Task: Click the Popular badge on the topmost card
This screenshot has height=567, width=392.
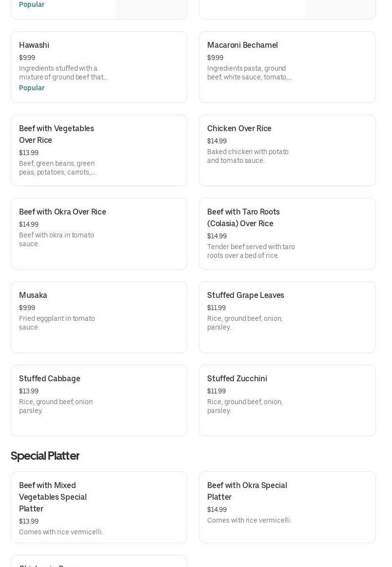Action: click(x=32, y=4)
